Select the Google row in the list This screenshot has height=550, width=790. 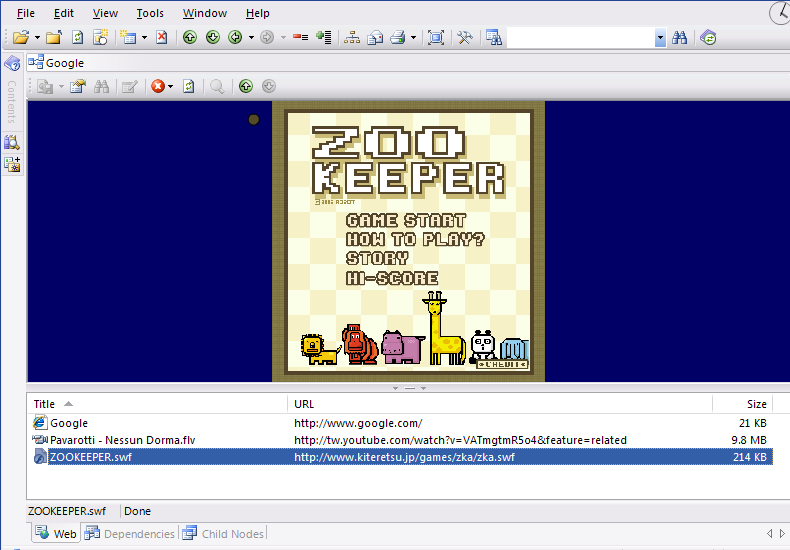400,423
